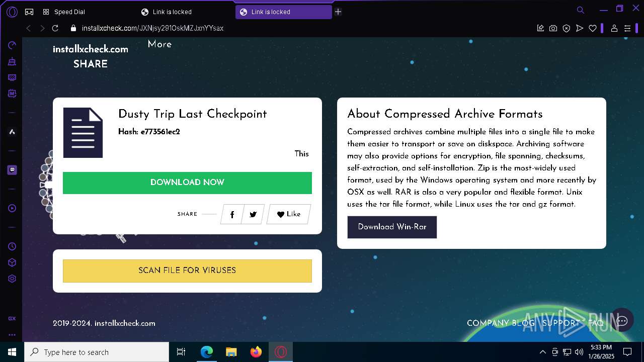Open the GX Mods icon in sidebar
Viewport: 644px width, 362px height.
(12, 94)
